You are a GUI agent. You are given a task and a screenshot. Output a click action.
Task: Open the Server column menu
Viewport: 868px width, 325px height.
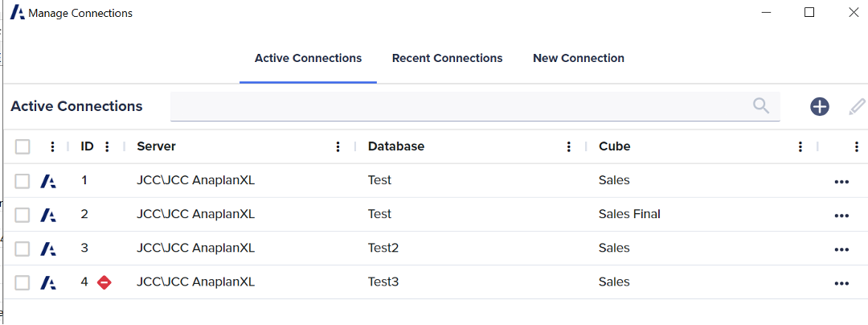pos(338,146)
